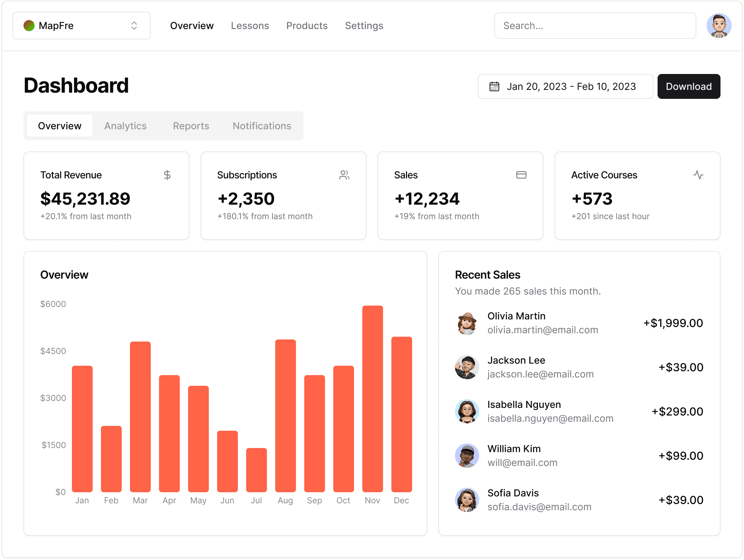Screen dimensions: 744x560
Task: Open the Notifications tab
Action: [262, 126]
